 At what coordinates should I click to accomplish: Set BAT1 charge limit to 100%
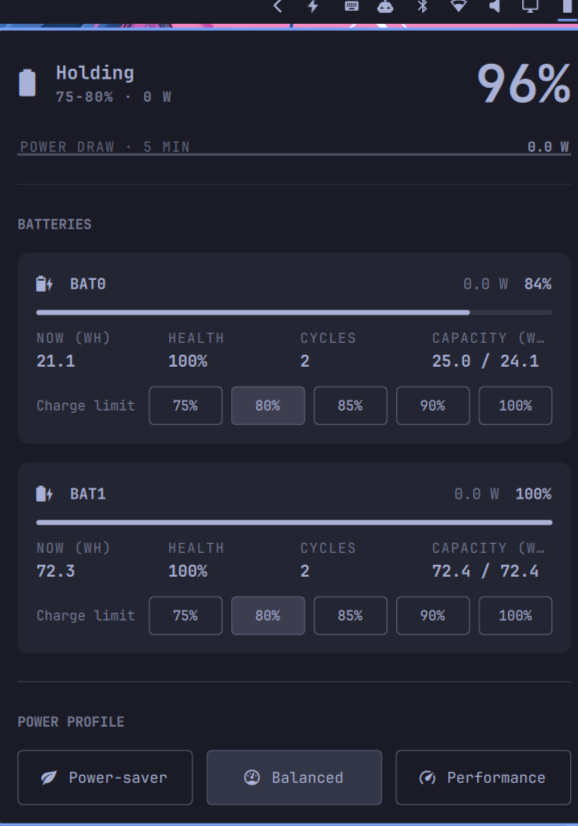pos(515,615)
